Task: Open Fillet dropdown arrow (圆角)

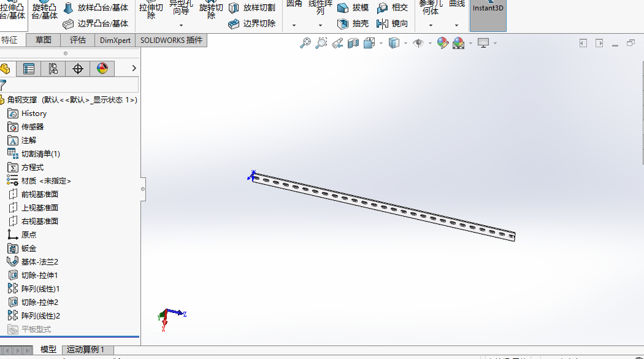Action: 294,25
